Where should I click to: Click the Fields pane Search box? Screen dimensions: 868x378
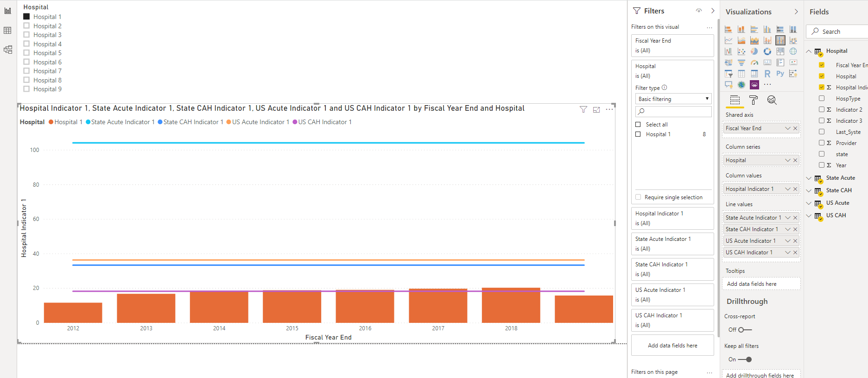pyautogui.click(x=838, y=31)
